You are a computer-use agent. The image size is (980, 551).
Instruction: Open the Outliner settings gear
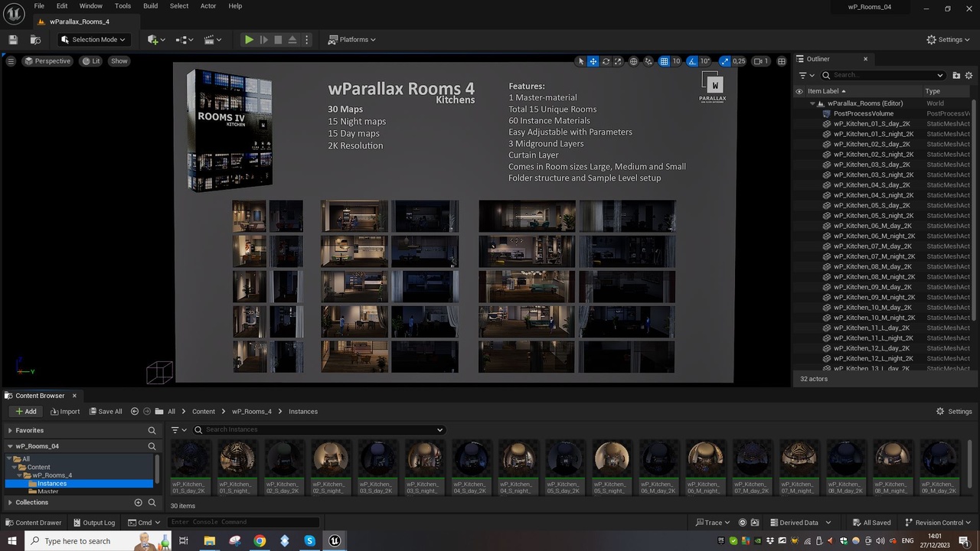[969, 75]
